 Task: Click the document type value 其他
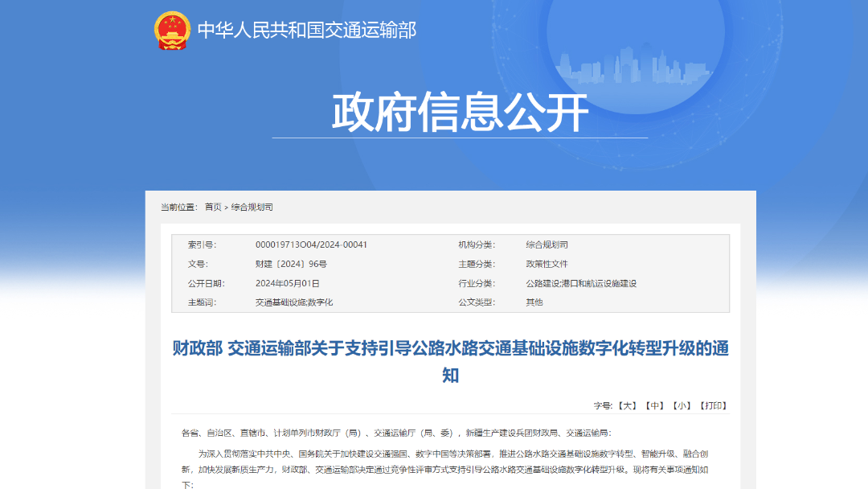[x=534, y=302]
